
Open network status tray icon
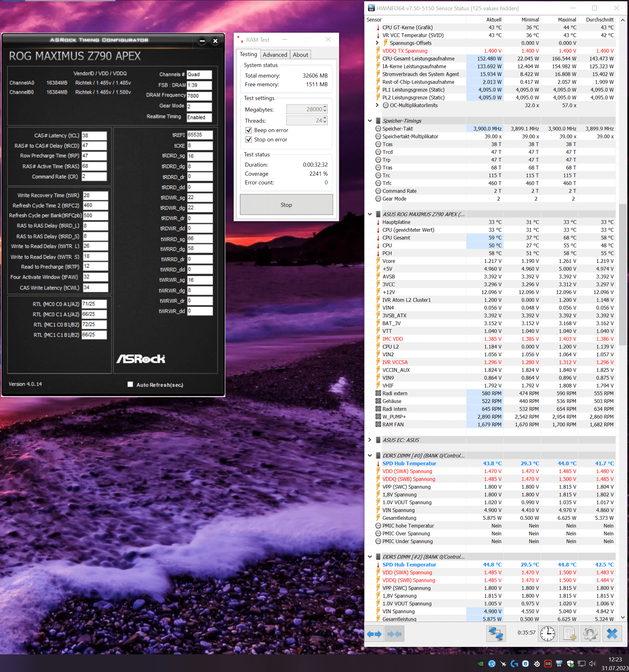[581, 664]
